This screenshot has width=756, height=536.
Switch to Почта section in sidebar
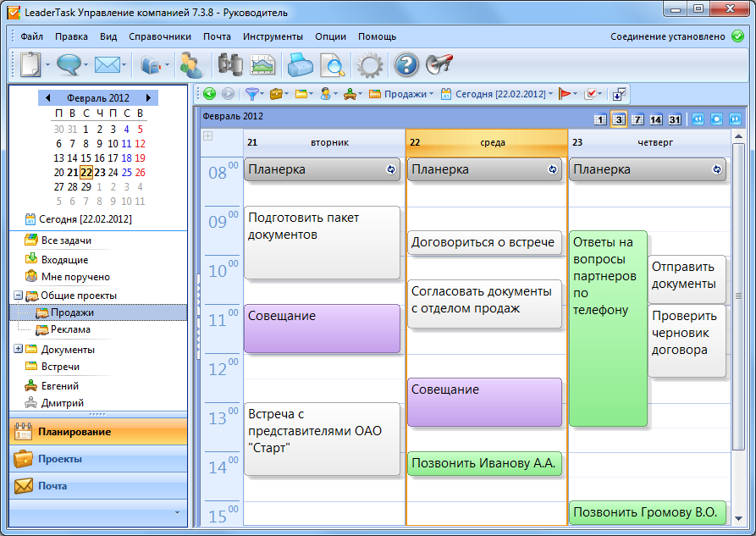coord(98,485)
